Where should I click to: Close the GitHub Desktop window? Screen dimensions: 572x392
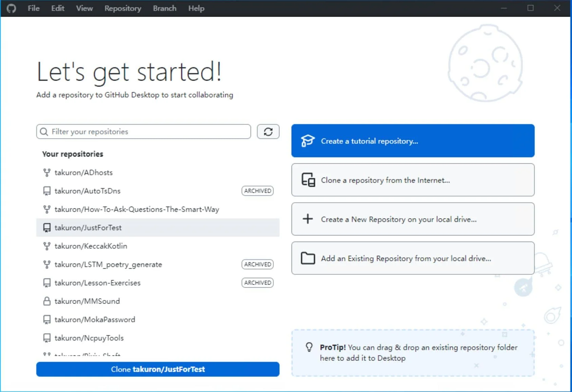tap(557, 8)
